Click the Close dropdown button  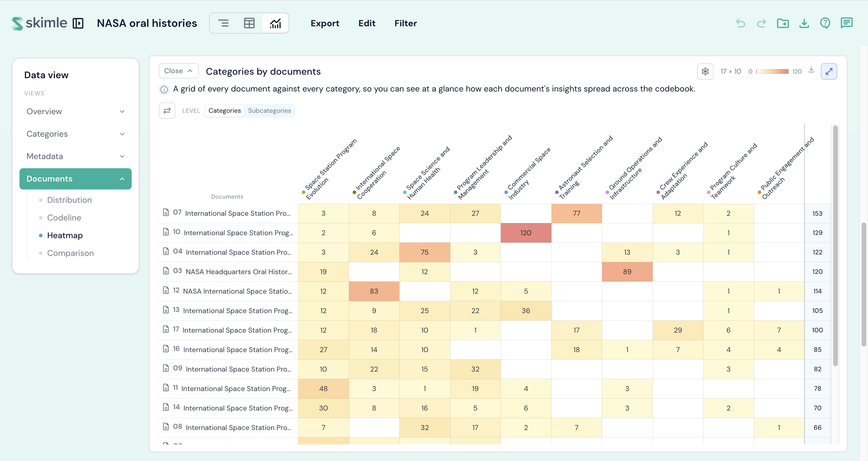pos(179,71)
